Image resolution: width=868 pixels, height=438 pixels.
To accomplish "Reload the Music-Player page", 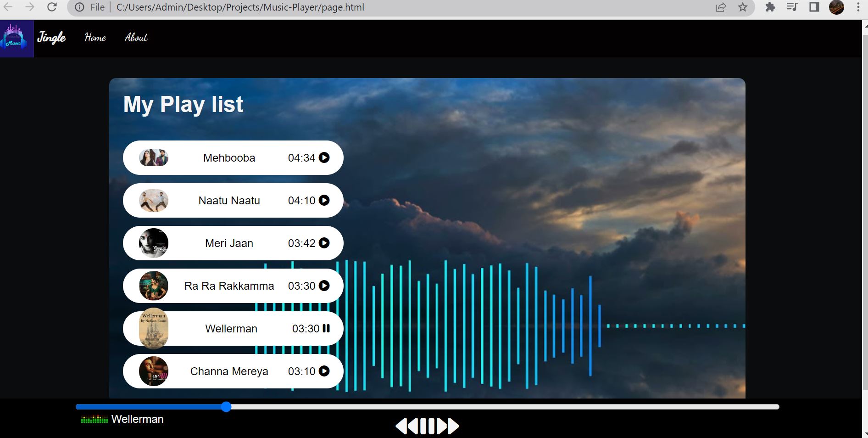I will pyautogui.click(x=52, y=7).
